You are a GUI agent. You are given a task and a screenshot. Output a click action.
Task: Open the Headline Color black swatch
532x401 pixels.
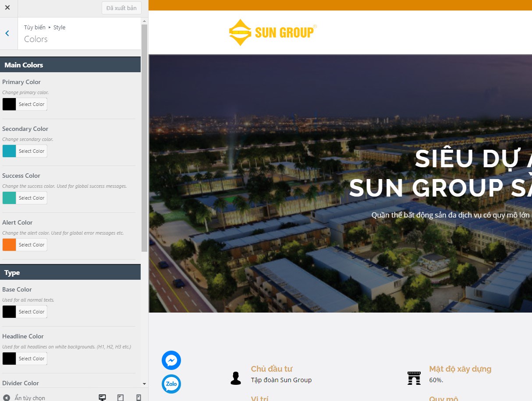tap(9, 359)
